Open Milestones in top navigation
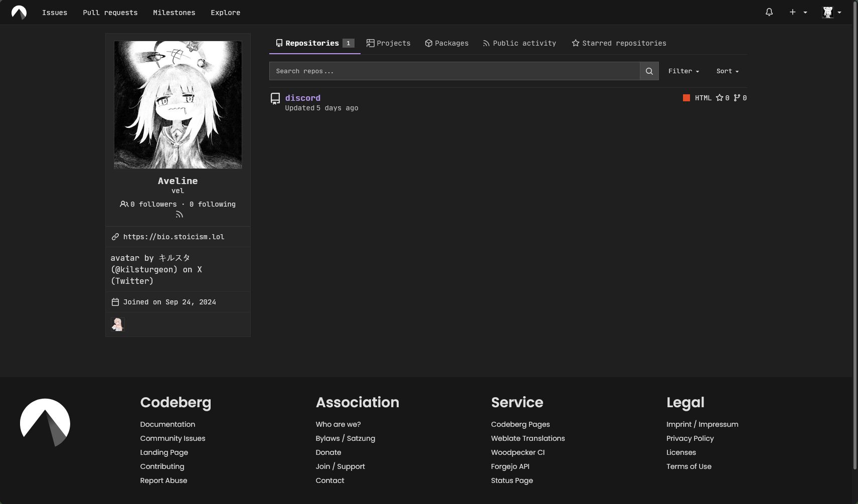This screenshot has width=858, height=504. tap(174, 13)
